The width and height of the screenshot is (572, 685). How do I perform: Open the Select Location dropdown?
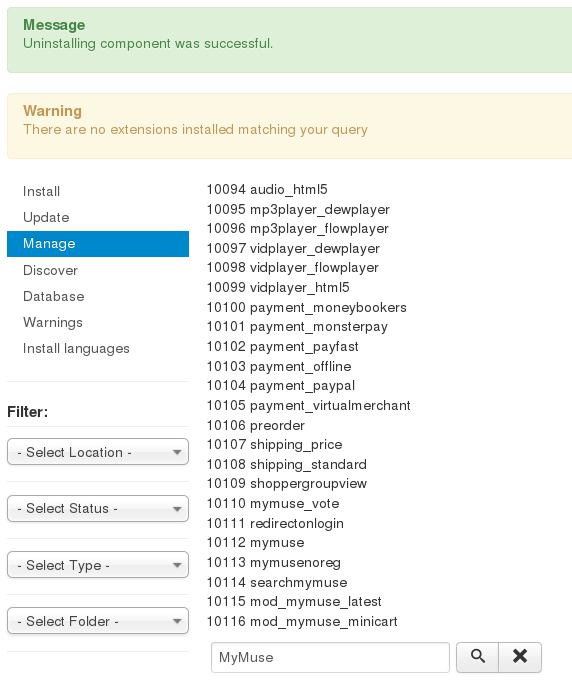tap(98, 452)
